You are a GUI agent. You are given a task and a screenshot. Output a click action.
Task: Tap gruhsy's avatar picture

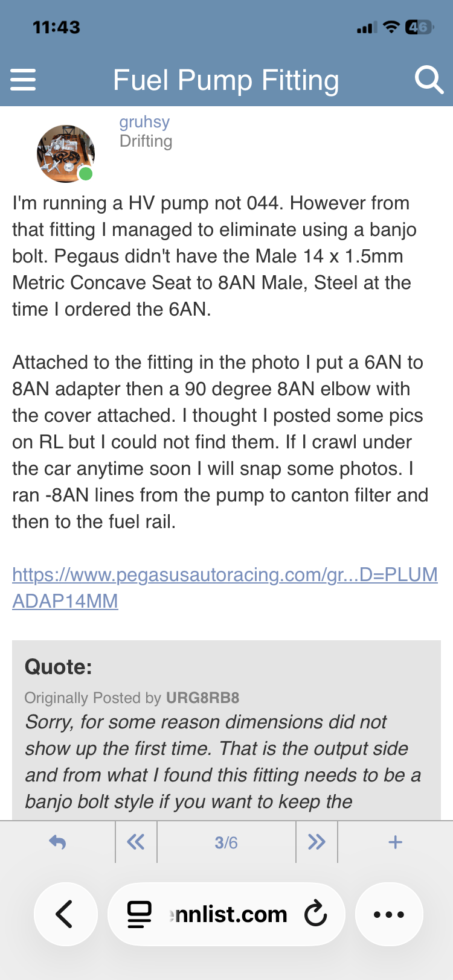click(65, 153)
